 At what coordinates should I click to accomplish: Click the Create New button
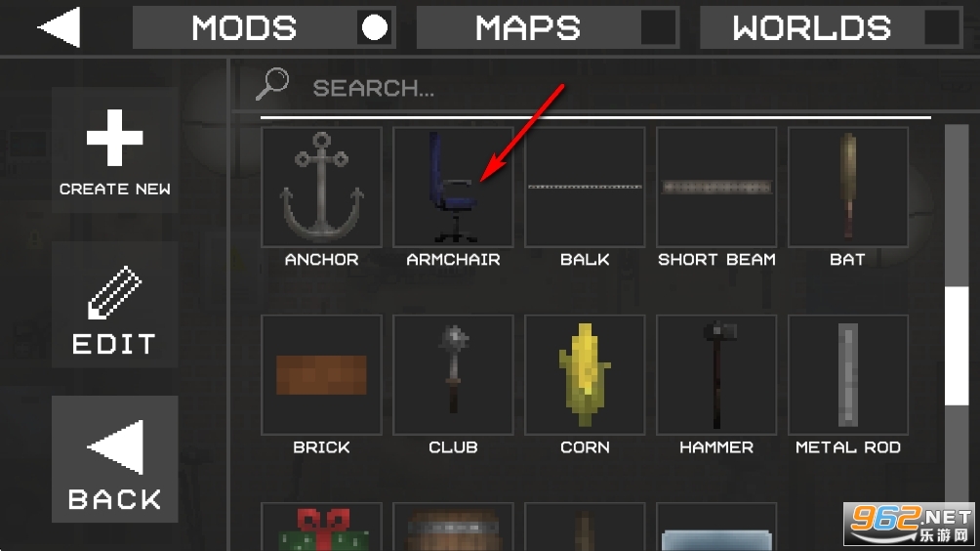(x=115, y=150)
